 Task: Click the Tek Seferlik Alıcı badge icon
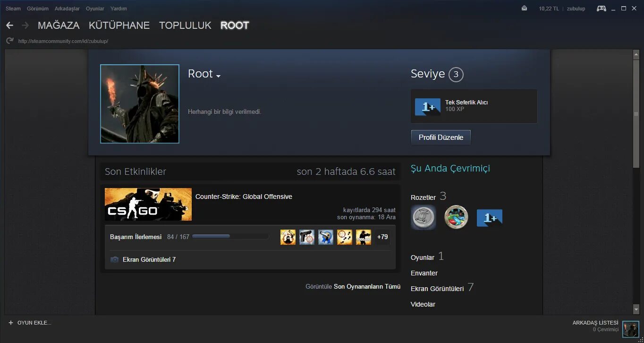pyautogui.click(x=427, y=107)
